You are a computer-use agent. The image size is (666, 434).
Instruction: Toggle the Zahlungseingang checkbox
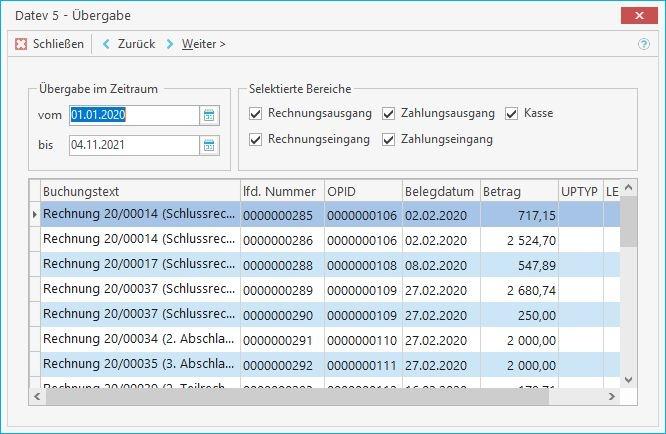(x=388, y=139)
